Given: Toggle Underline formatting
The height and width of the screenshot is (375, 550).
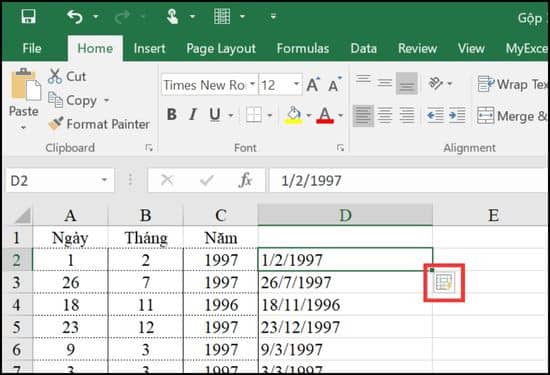Looking at the screenshot, I should tap(215, 114).
